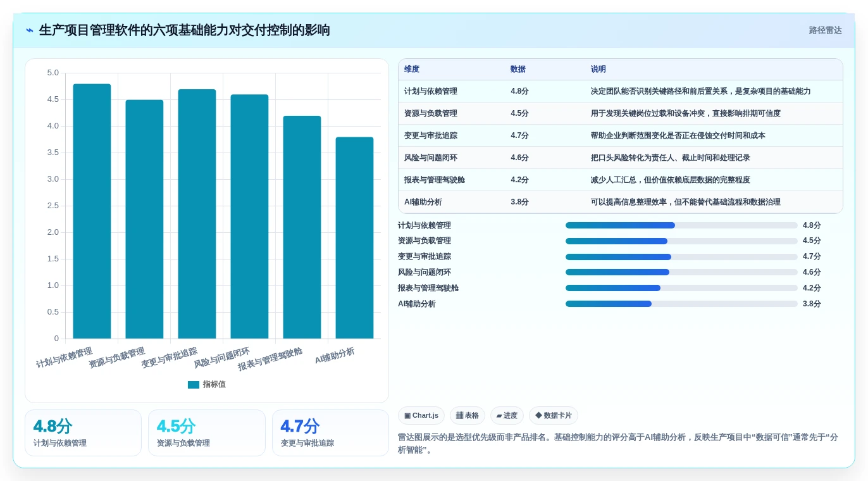The width and height of the screenshot is (868, 481).
Task: Select table cell 资源与负载管理
Action: click(431, 114)
